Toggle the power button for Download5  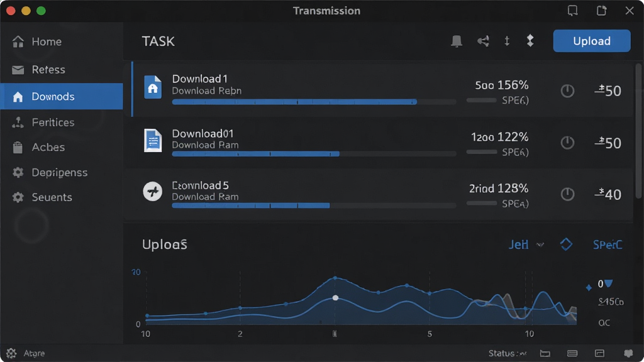click(x=568, y=194)
